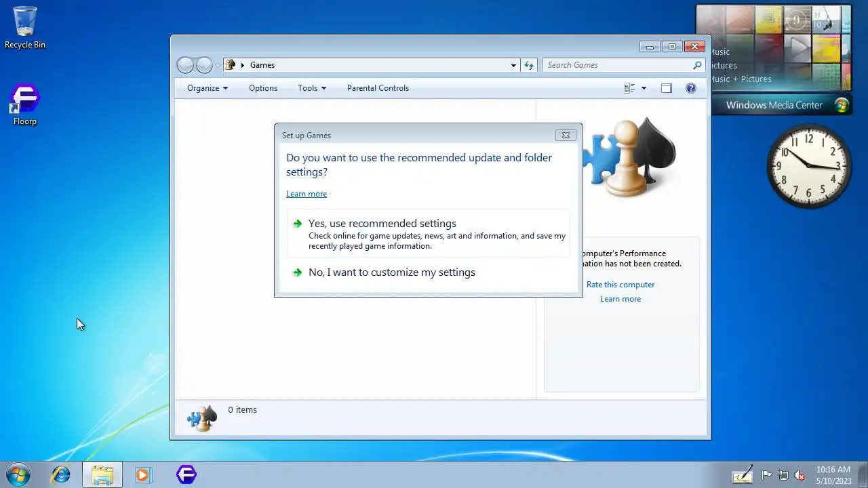Click the muted volume tray icon

coord(800,475)
